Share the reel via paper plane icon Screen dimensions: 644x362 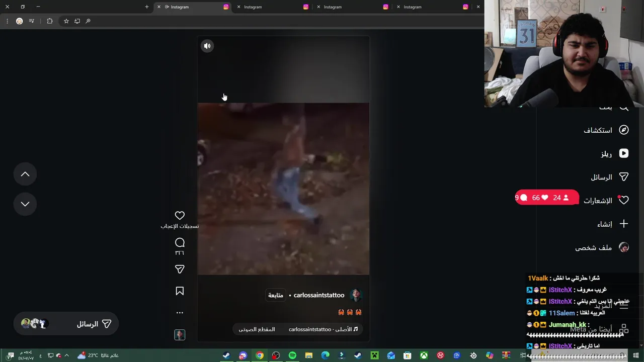(180, 269)
